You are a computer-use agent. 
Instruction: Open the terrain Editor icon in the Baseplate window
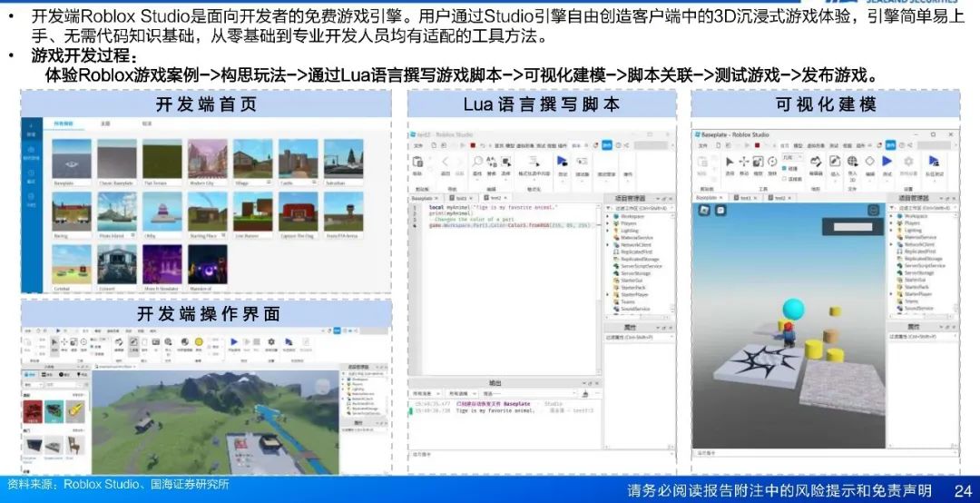817,162
